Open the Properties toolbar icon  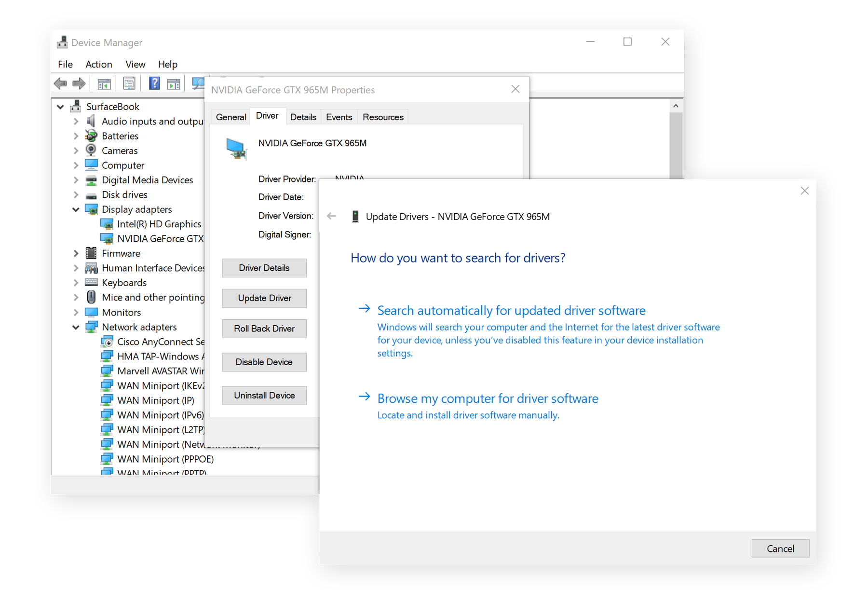[129, 84]
